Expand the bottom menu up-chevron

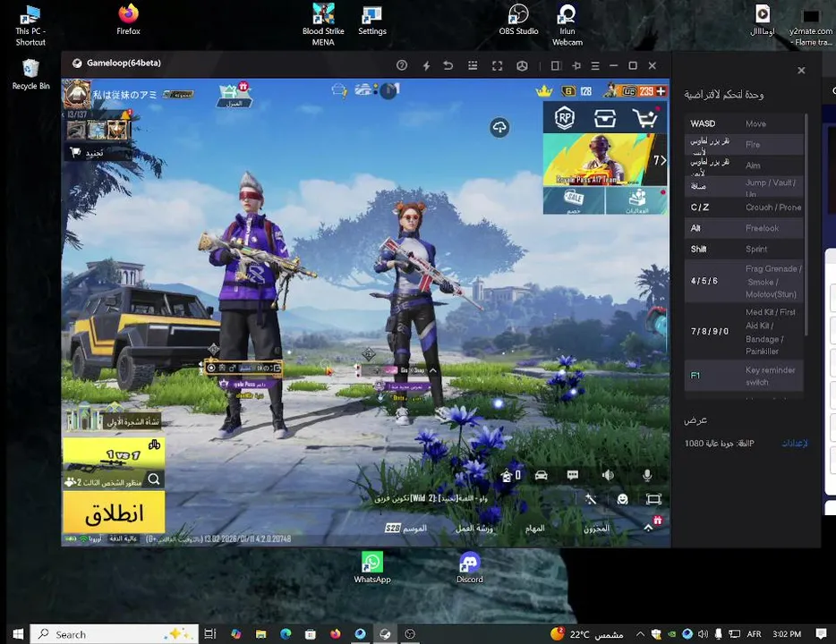point(648,528)
